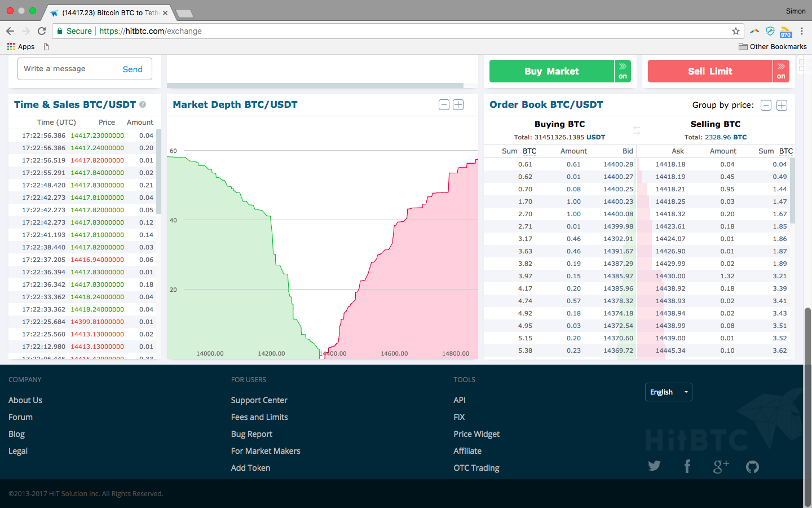The height and width of the screenshot is (508, 812).
Task: Open the extension with the 970 badge
Action: pyautogui.click(x=786, y=32)
